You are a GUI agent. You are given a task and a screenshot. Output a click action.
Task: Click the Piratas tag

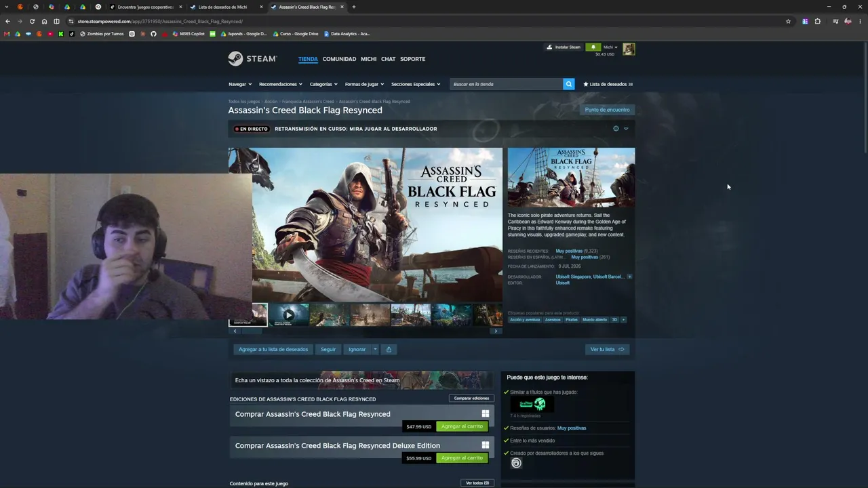tap(572, 320)
